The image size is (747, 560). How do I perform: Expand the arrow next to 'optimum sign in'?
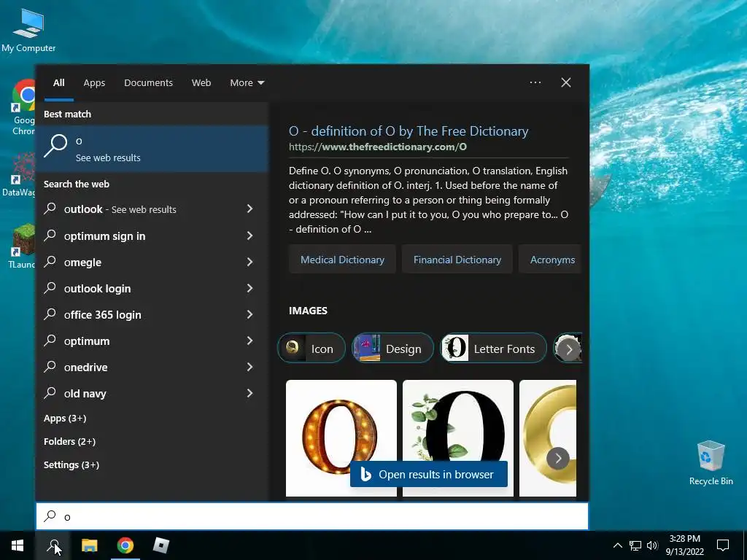249,236
